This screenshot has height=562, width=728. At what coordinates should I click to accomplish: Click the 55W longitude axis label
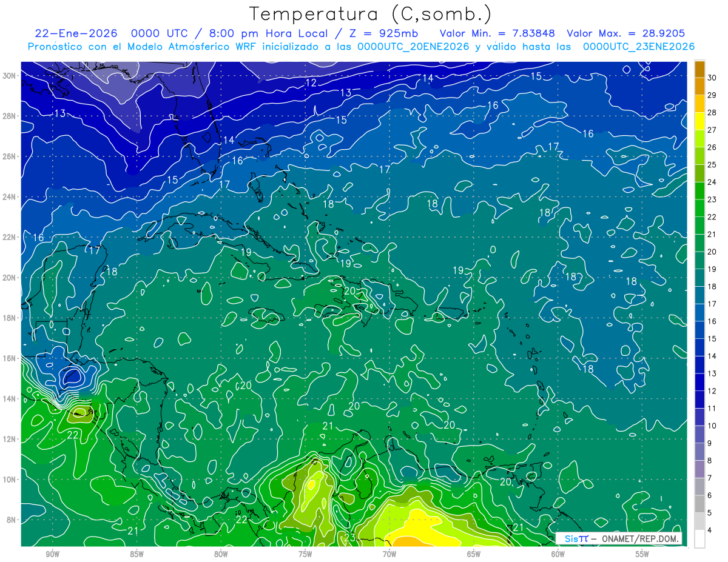coord(642,554)
